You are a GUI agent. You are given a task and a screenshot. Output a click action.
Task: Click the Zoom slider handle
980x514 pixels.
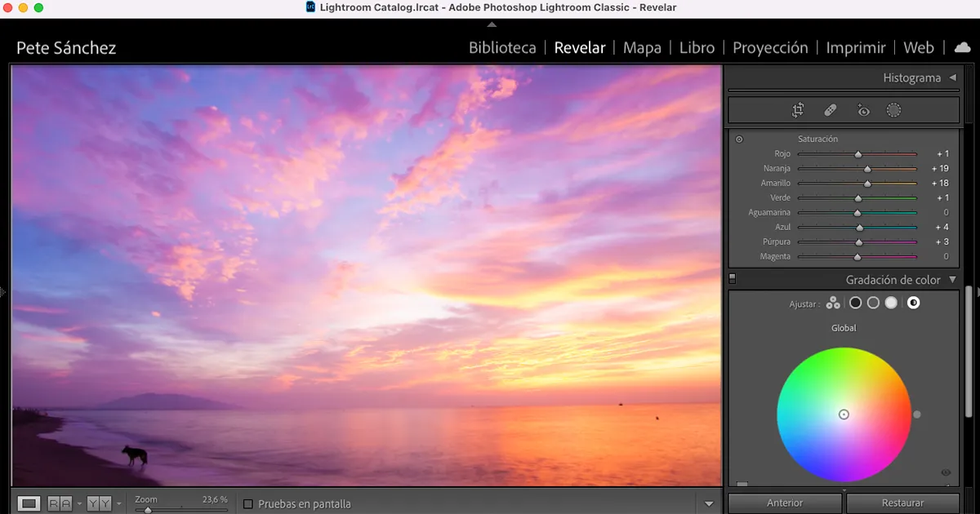[148, 510]
